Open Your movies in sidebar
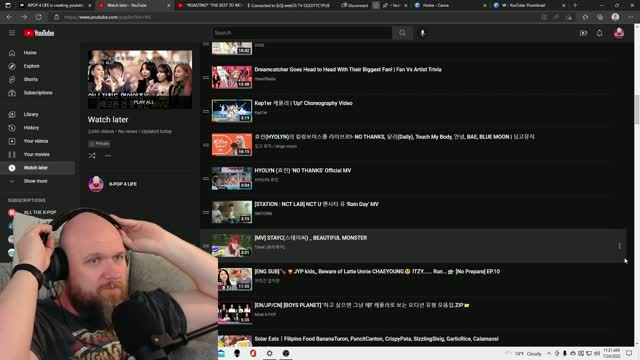640x360 pixels. click(38, 155)
